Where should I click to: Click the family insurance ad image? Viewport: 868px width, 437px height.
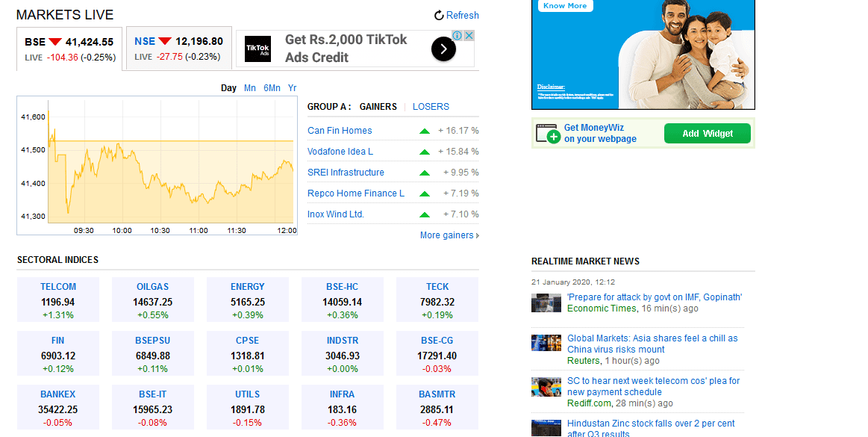pyautogui.click(x=643, y=55)
